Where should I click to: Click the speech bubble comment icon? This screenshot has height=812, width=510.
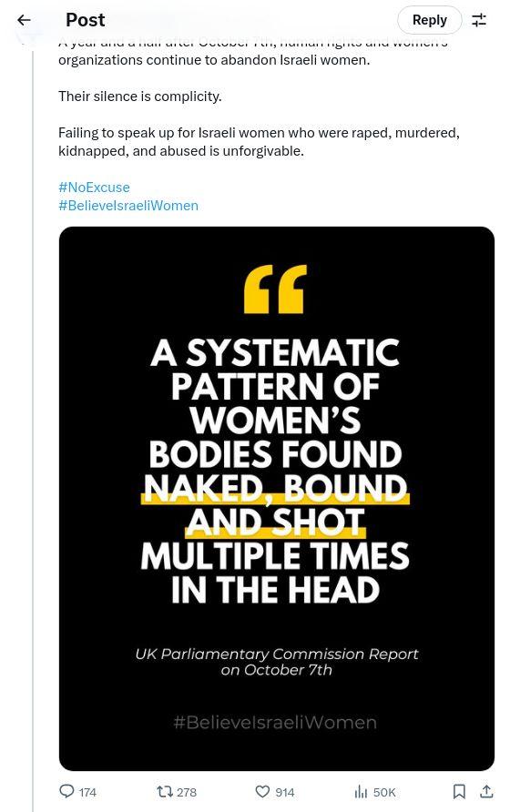66,791
